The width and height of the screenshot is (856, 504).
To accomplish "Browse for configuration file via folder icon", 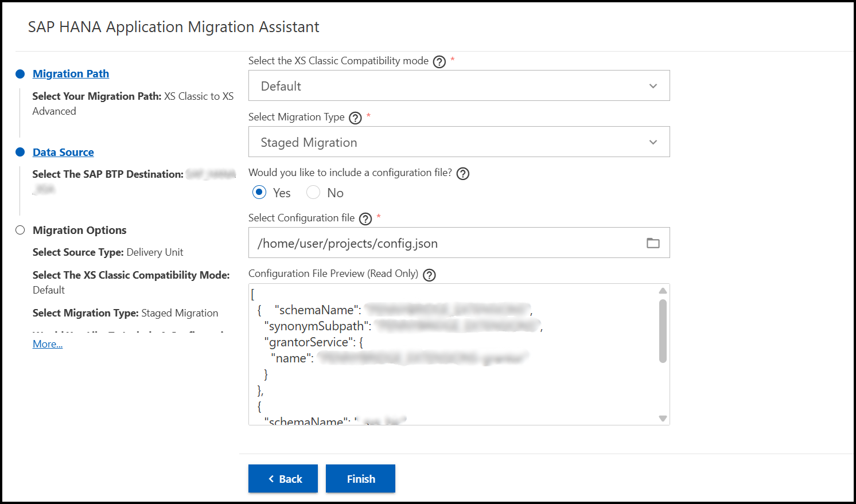I will point(653,243).
